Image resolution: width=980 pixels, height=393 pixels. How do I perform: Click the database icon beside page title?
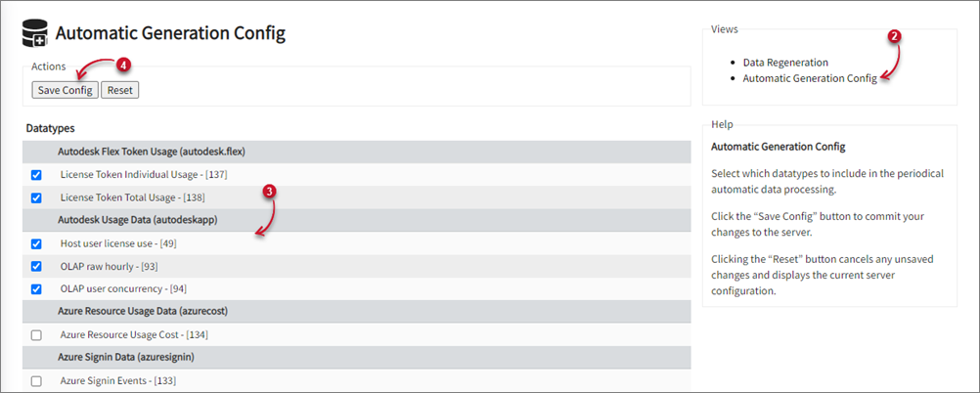coord(35,34)
